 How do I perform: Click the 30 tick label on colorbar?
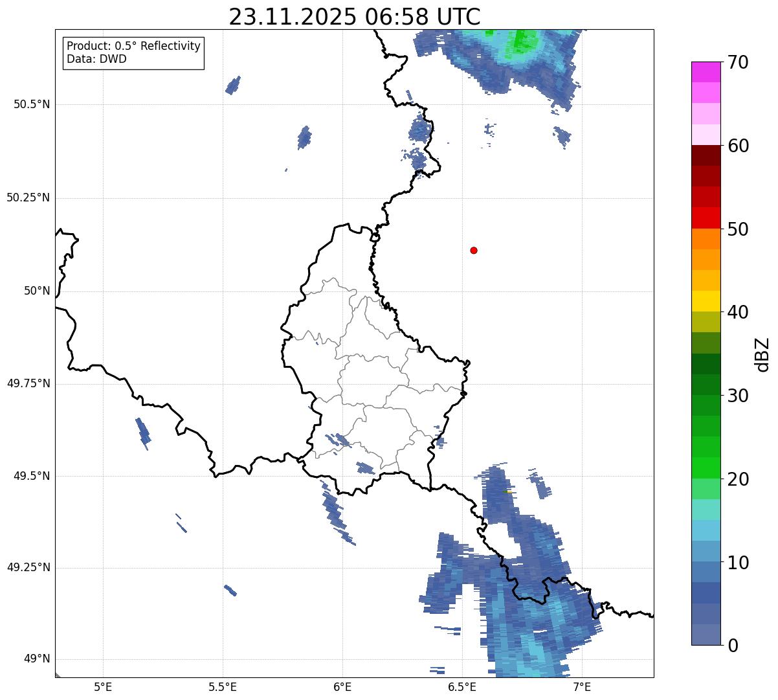click(738, 396)
